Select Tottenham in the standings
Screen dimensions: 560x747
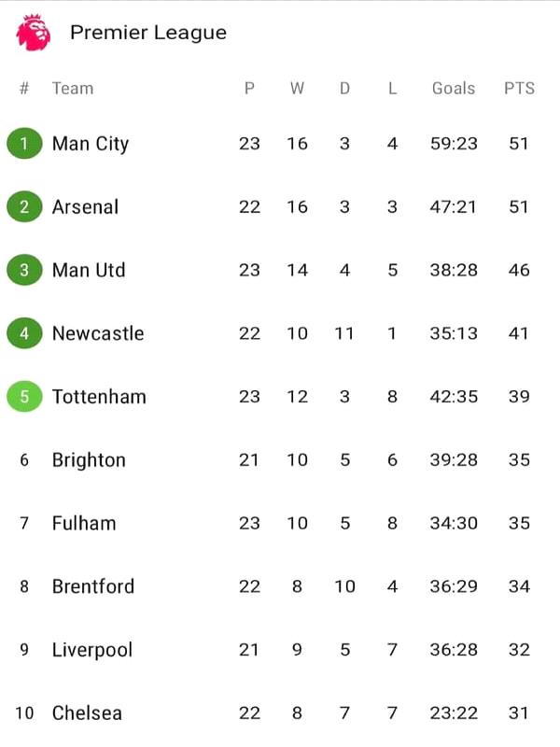pos(99,396)
